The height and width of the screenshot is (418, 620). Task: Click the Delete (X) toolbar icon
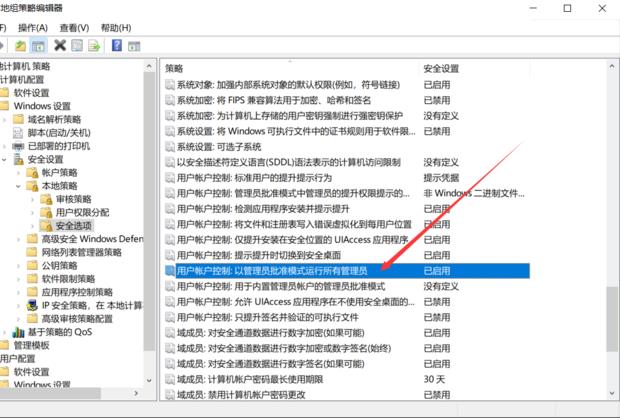coord(61,45)
